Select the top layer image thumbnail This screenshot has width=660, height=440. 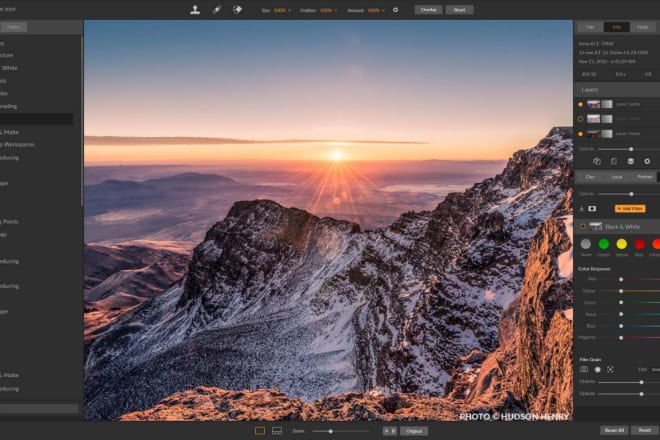pos(593,104)
